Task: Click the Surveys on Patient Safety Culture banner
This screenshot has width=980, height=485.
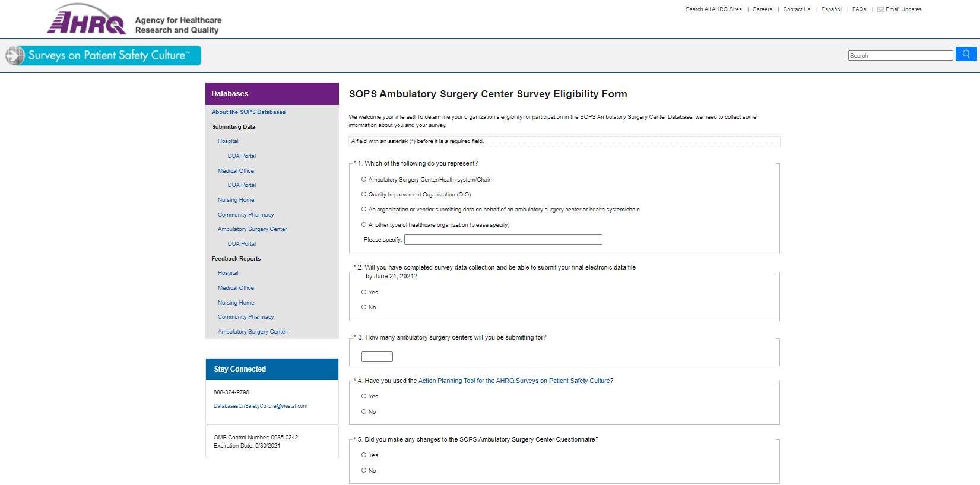Action: pyautogui.click(x=103, y=55)
